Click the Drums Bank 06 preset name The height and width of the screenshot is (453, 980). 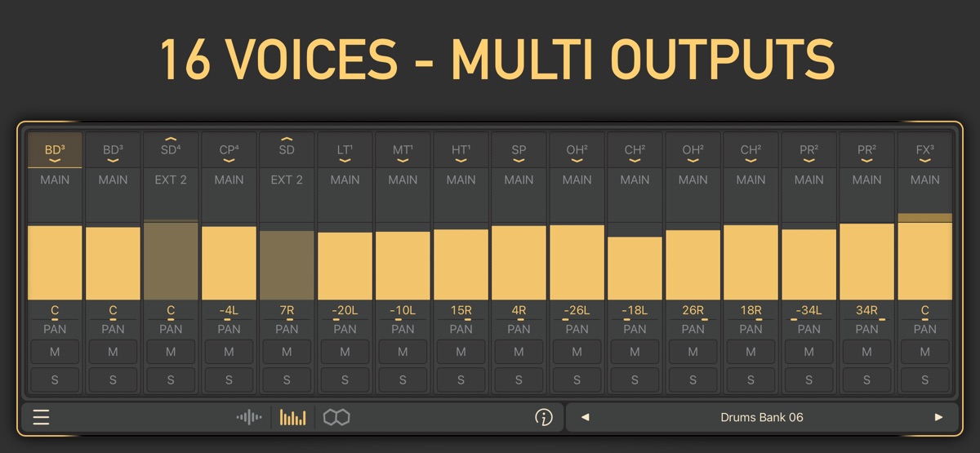click(761, 418)
